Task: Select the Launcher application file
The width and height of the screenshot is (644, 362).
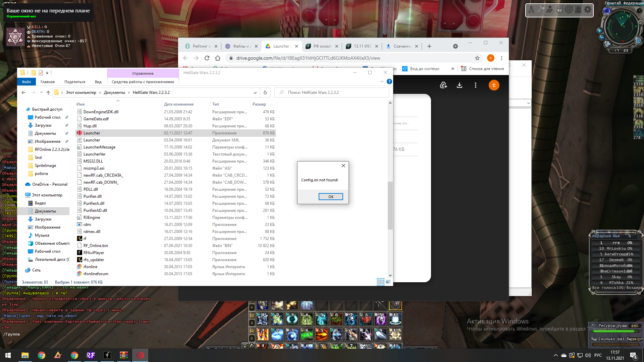Action: [176, 133]
